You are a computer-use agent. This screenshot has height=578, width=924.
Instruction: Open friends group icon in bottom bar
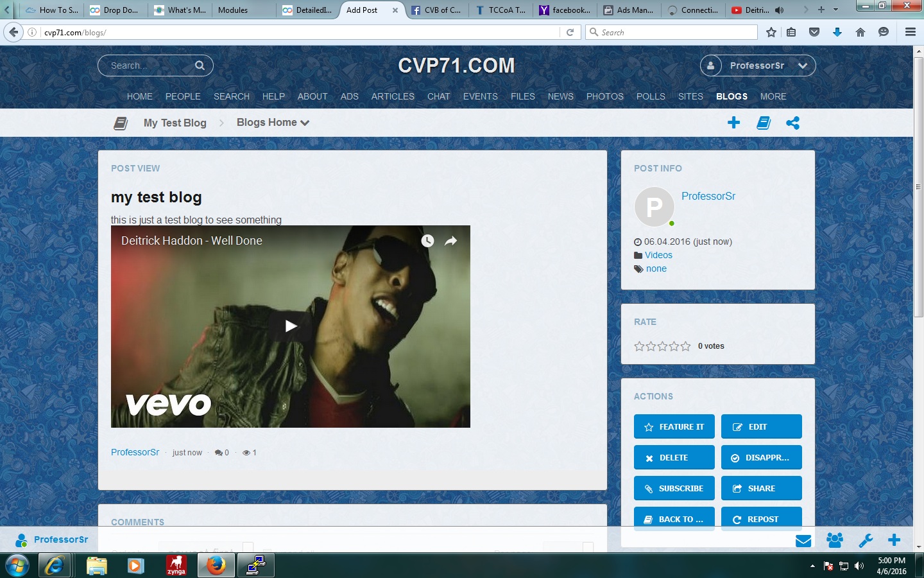pyautogui.click(x=835, y=541)
